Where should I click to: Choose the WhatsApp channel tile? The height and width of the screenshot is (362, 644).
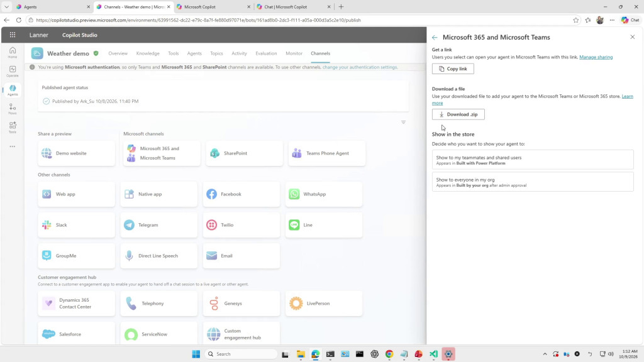pyautogui.click(x=324, y=194)
